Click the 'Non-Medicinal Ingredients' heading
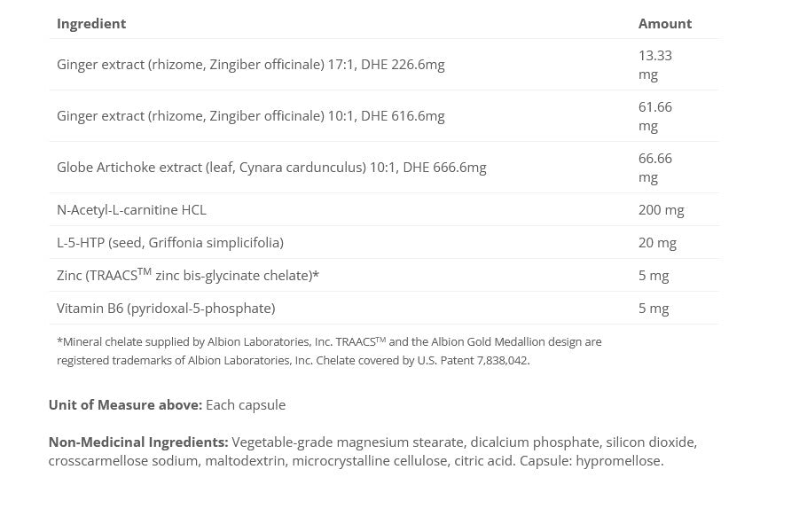 [138, 442]
